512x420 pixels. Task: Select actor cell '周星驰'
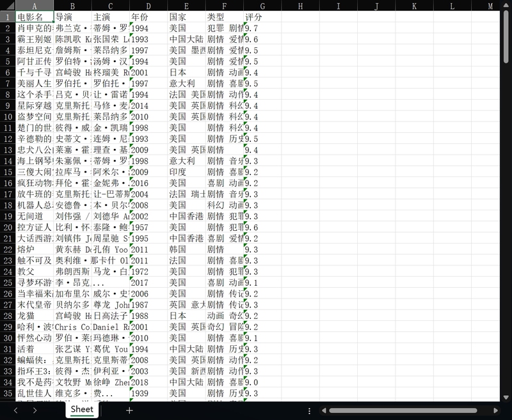(x=110, y=238)
